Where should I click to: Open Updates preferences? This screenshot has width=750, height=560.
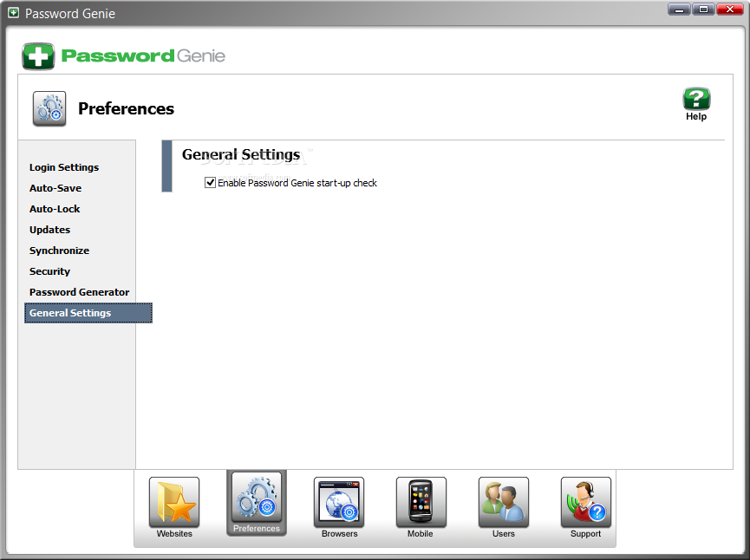(x=49, y=230)
